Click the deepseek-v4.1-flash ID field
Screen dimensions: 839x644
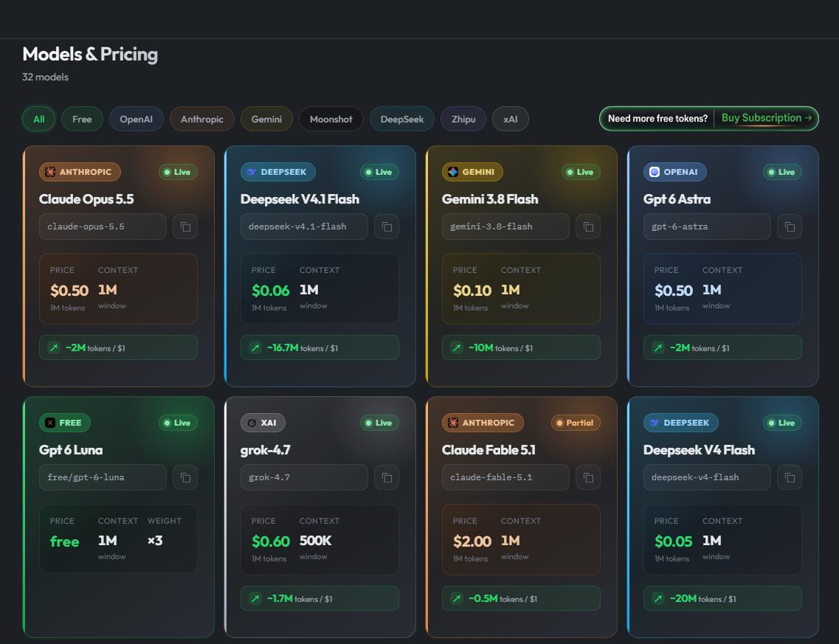click(x=304, y=226)
